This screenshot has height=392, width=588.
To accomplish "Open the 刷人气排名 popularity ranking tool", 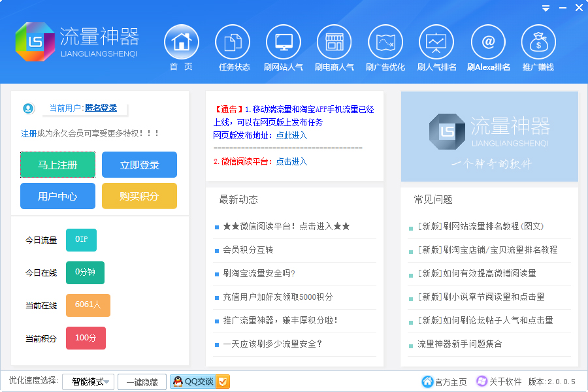I will pos(436,42).
